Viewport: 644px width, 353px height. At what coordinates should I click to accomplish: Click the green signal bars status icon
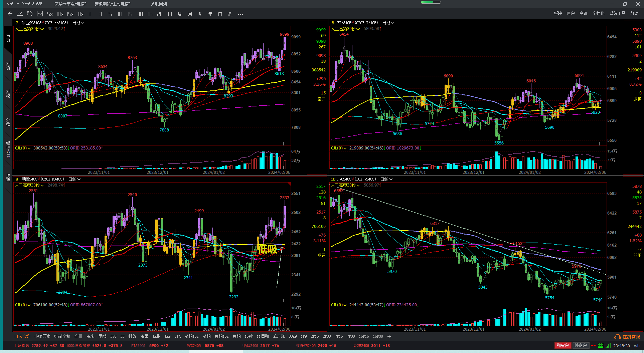[x=608, y=346]
